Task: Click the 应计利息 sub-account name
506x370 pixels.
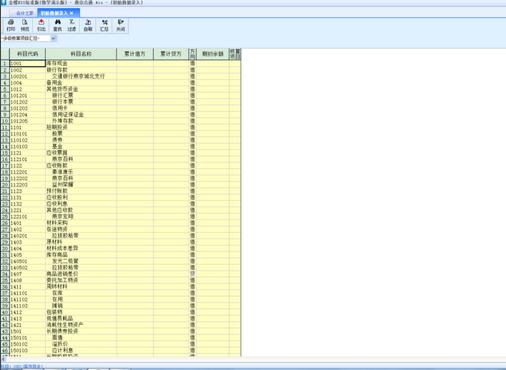Action: point(81,350)
